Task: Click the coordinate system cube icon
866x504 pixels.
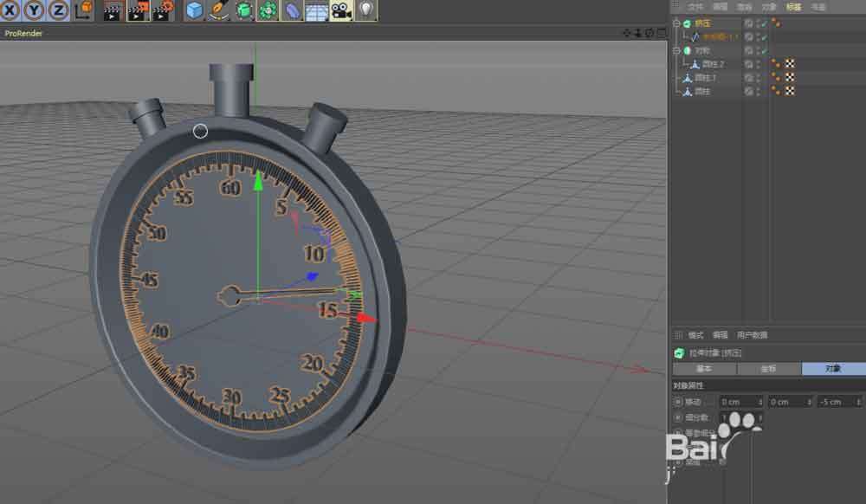Action: click(x=84, y=10)
